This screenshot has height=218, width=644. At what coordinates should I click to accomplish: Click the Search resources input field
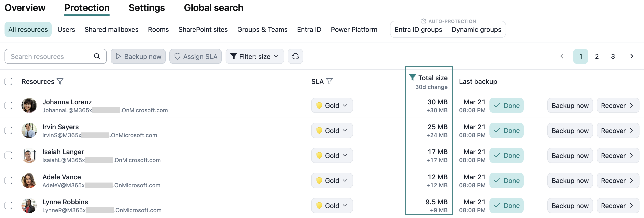pos(50,57)
